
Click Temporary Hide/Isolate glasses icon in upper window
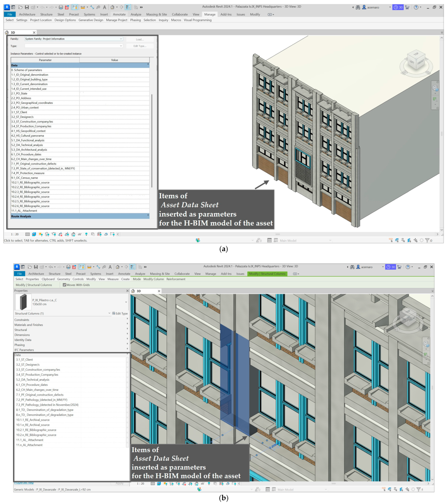pos(80,234)
